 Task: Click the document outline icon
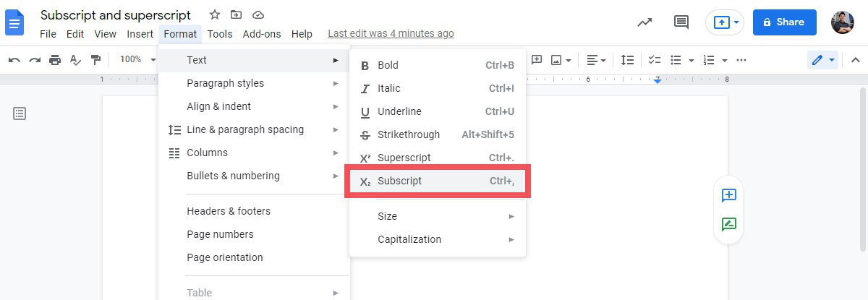click(x=20, y=113)
